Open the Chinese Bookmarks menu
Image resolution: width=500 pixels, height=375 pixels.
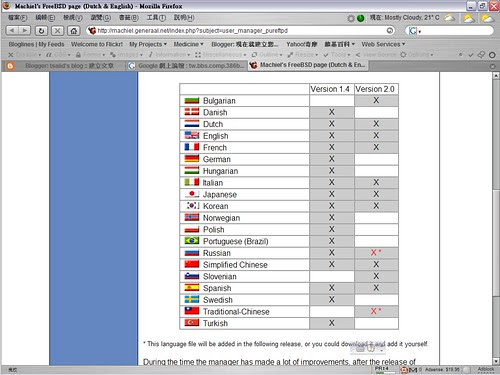point(129,18)
